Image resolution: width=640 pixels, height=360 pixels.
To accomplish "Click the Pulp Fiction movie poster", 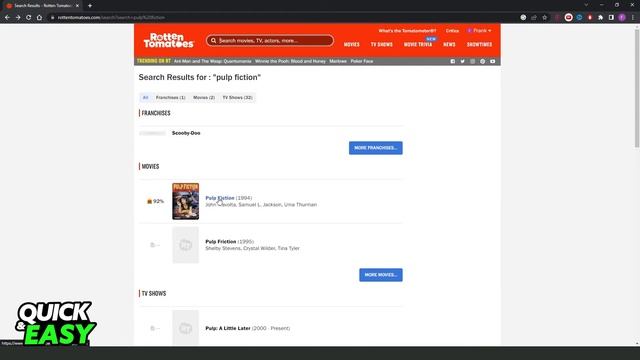I will tap(185, 201).
